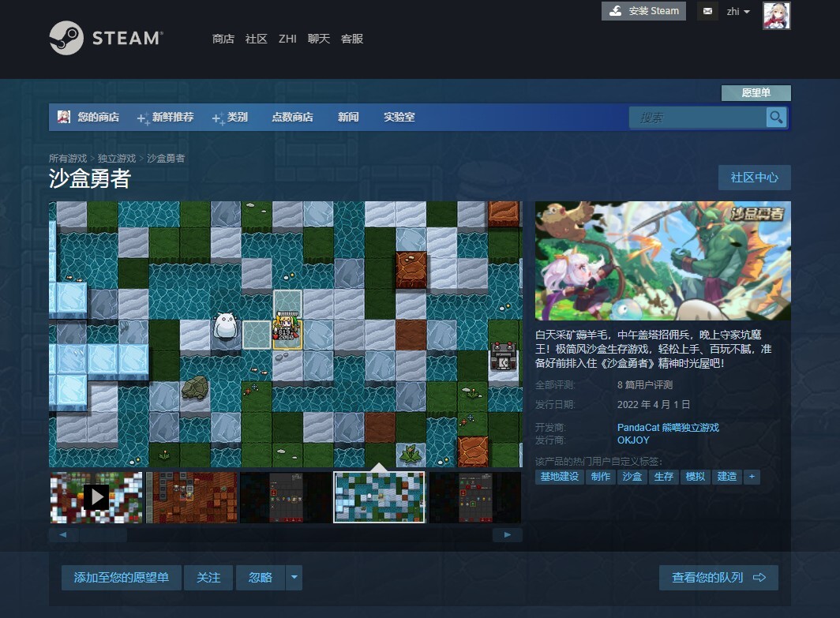The height and width of the screenshot is (618, 840).
Task: Click the 愿望单 button
Action: click(756, 92)
